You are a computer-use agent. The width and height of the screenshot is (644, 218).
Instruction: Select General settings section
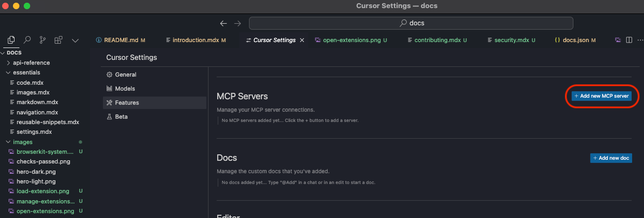[x=155, y=75]
